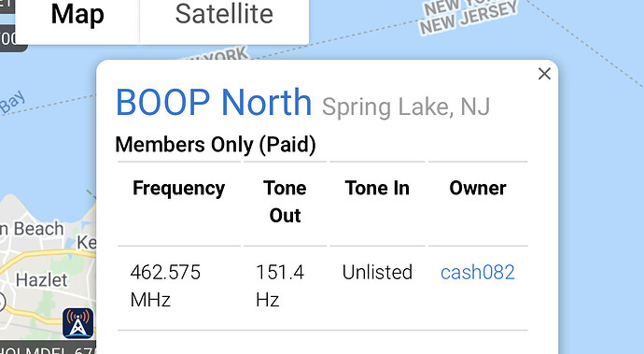
Task: Click the Unlisted tone in cell
Action: [x=377, y=272]
